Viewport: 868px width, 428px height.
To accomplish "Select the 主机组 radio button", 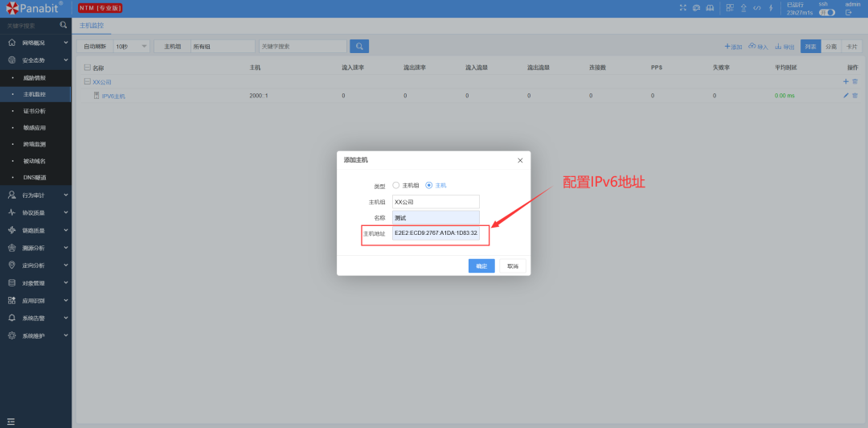I will pyautogui.click(x=395, y=185).
